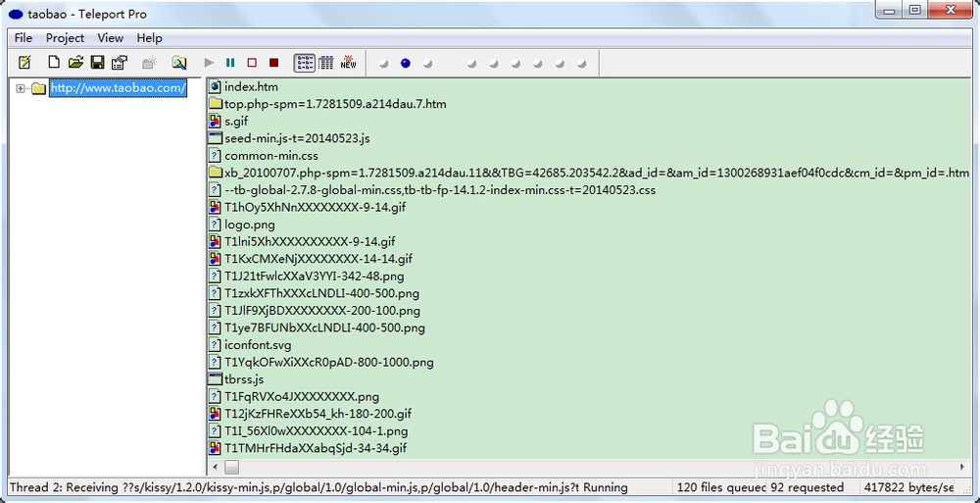Click the Save Project floppy disk icon
Image resolution: width=980 pixels, height=503 pixels.
coord(97,63)
